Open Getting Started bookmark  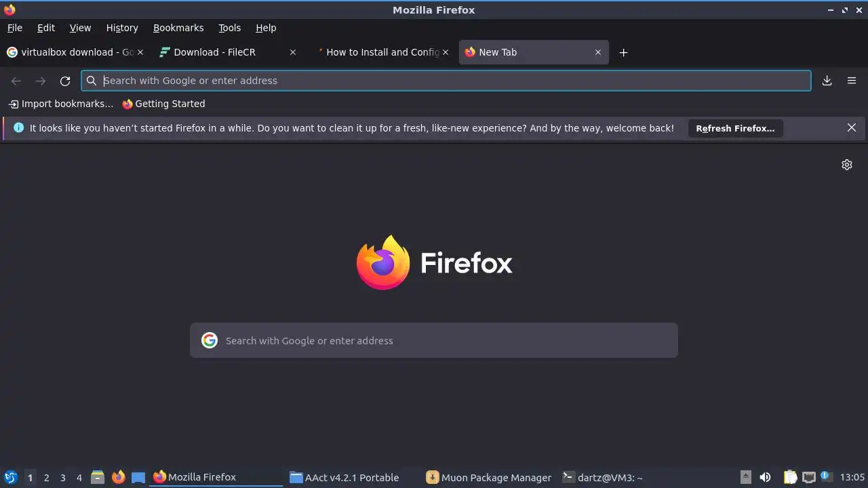click(163, 104)
